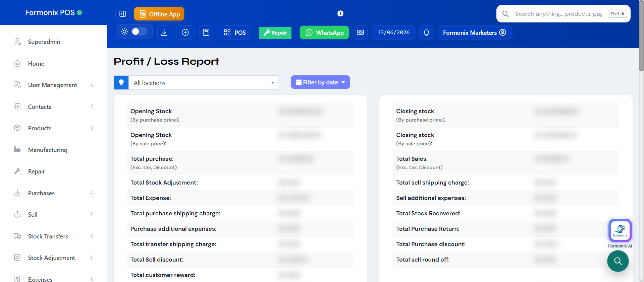The width and height of the screenshot is (644, 282).
Task: Click the Repair wrench sidebar icon
Action: tap(17, 171)
